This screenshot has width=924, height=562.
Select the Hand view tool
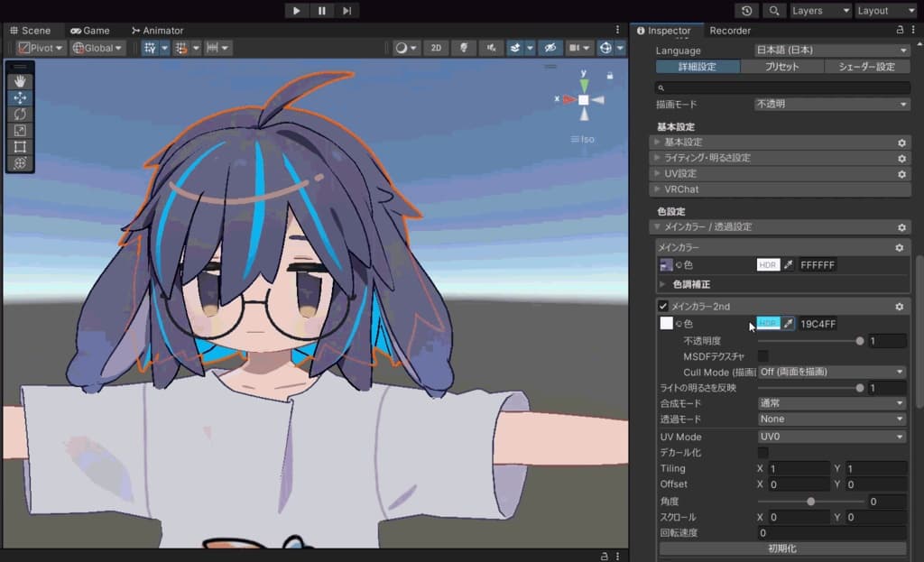[x=19, y=81]
